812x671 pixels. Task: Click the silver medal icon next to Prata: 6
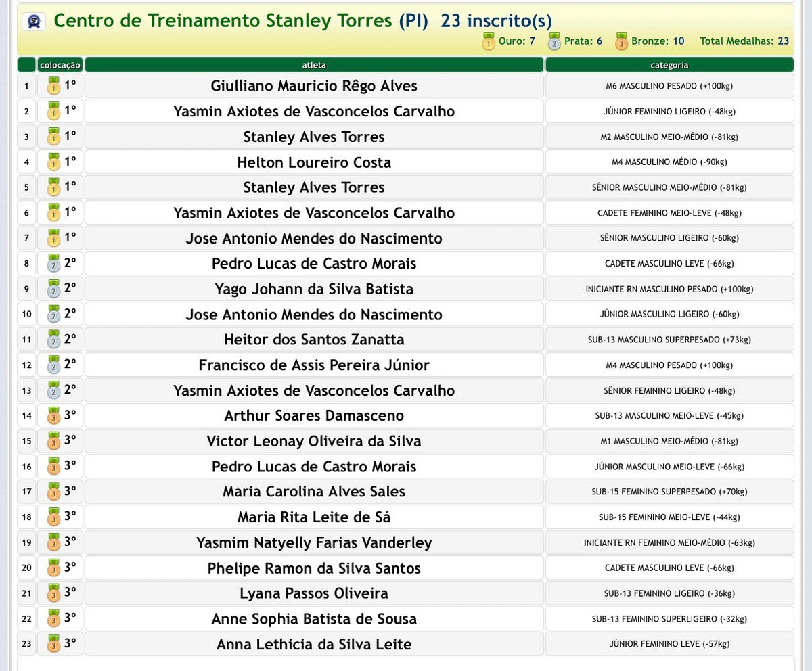click(x=554, y=42)
